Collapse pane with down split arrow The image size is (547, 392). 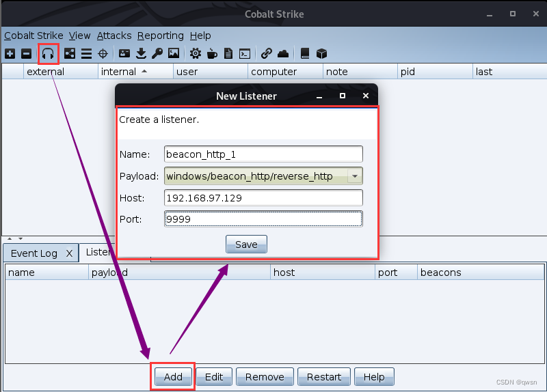pos(21,239)
